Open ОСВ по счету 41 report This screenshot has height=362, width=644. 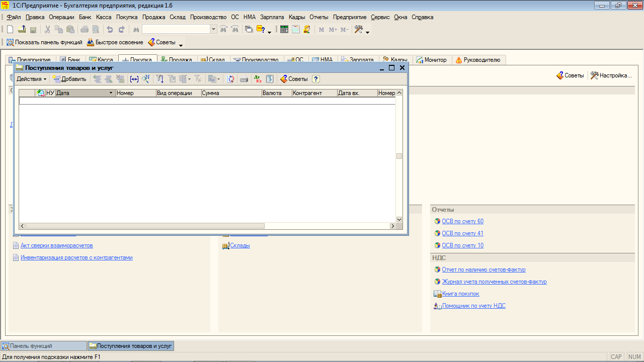(x=462, y=233)
